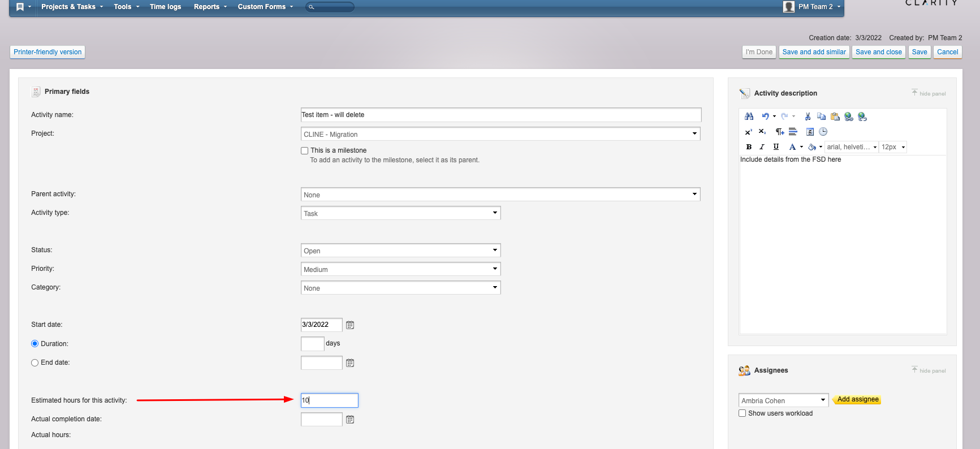This screenshot has height=449, width=980.
Task: Insert time with the clock icon
Action: (823, 132)
